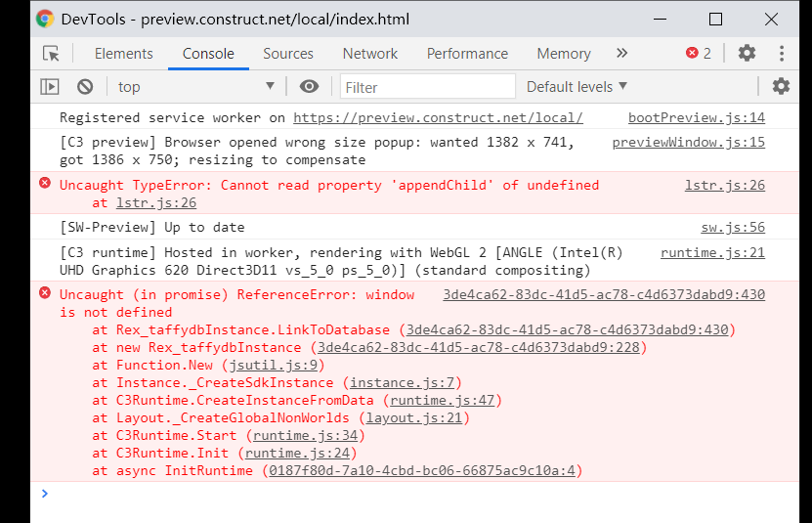
Task: Select the Console tab
Action: click(208, 54)
